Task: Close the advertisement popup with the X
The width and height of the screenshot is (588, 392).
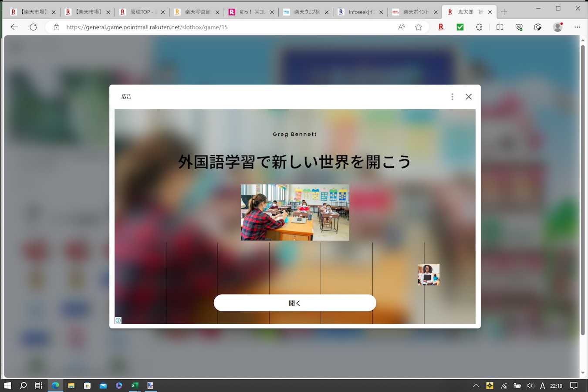Action: coord(468,97)
